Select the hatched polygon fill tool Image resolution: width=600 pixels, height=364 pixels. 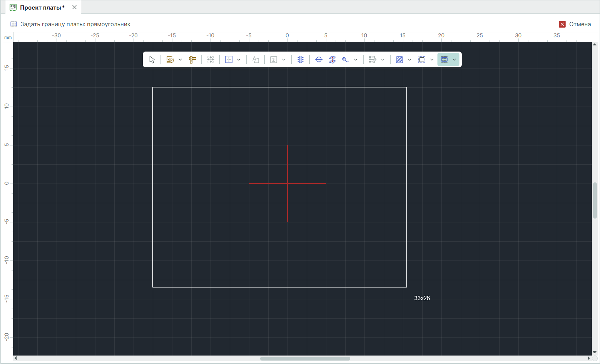point(399,60)
